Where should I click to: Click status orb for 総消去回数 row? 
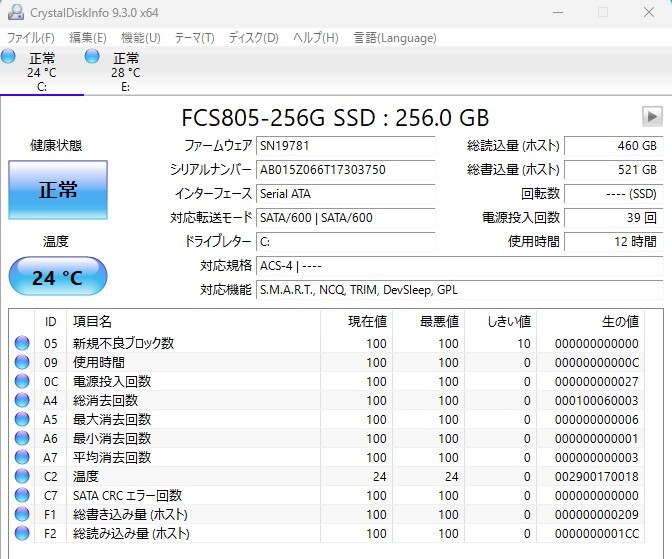(x=22, y=400)
